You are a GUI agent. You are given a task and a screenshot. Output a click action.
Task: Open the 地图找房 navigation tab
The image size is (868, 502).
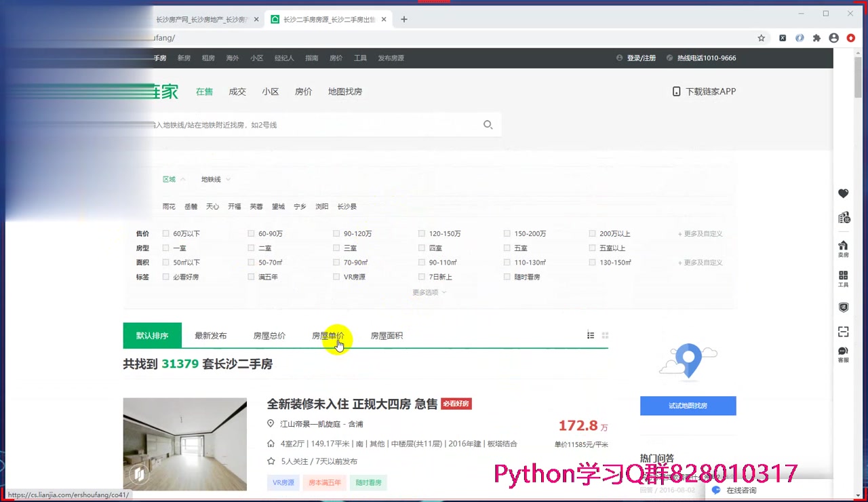(345, 92)
